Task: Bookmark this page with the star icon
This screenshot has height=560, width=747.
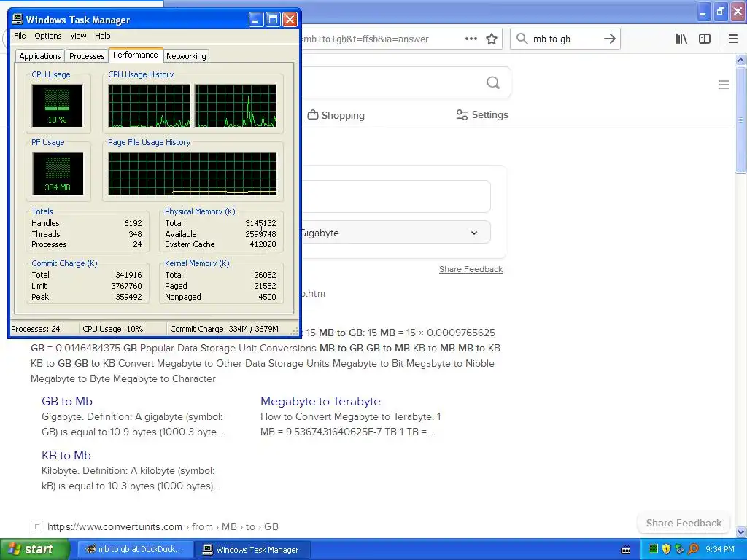Action: (x=492, y=39)
